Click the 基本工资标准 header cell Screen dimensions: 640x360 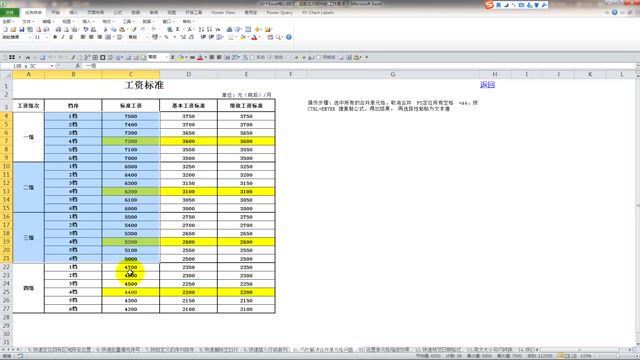coord(189,105)
